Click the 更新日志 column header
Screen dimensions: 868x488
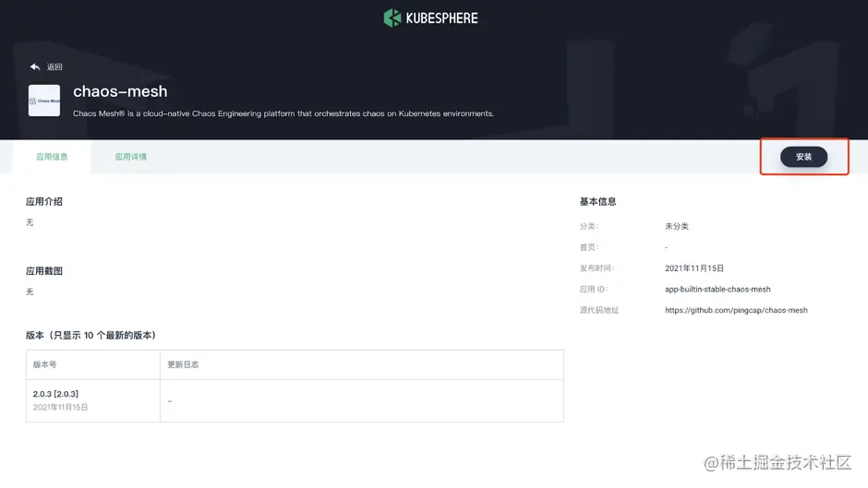click(x=183, y=364)
